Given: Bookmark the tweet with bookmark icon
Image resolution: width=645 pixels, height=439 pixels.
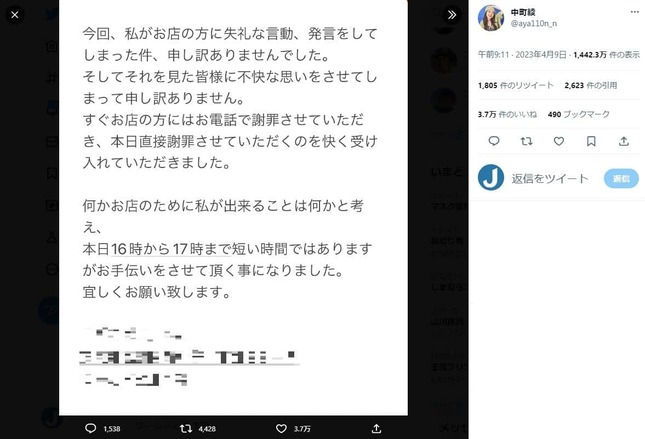Looking at the screenshot, I should click(x=591, y=141).
